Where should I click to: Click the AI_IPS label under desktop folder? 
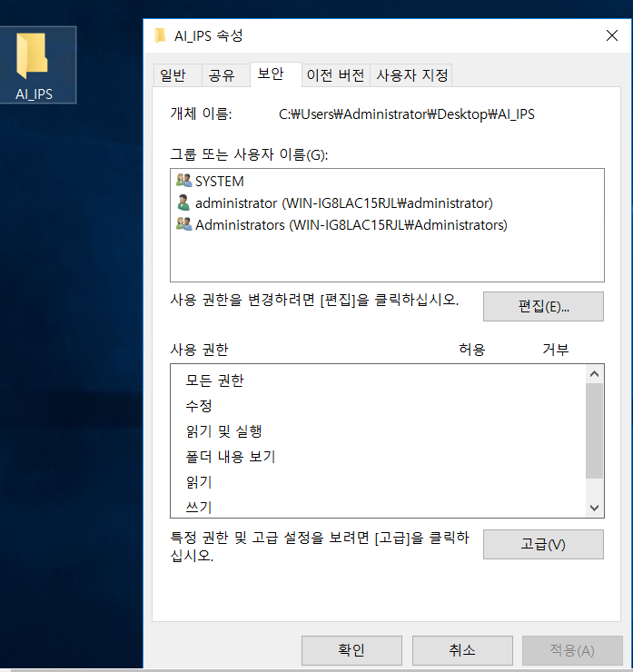34,94
